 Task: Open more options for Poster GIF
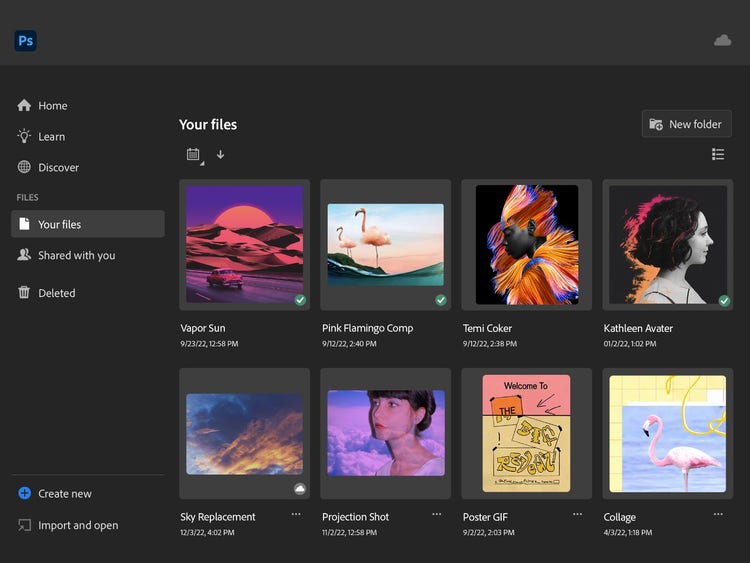577,514
